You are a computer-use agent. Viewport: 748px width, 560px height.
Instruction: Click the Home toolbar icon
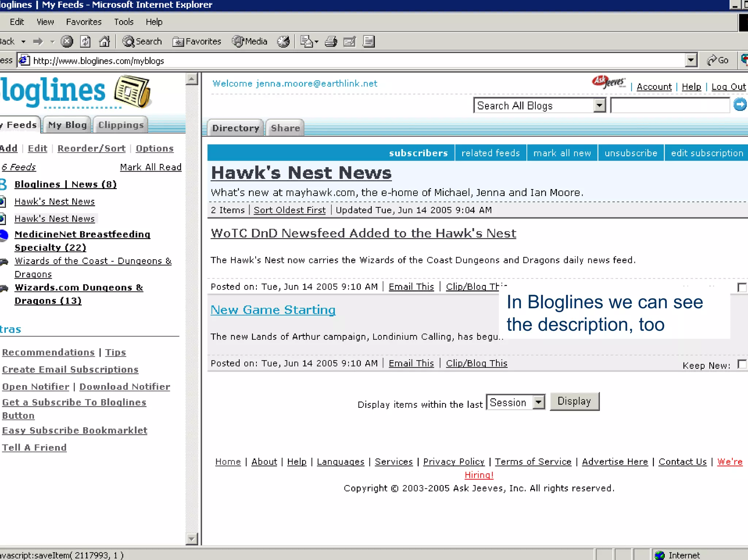click(104, 42)
